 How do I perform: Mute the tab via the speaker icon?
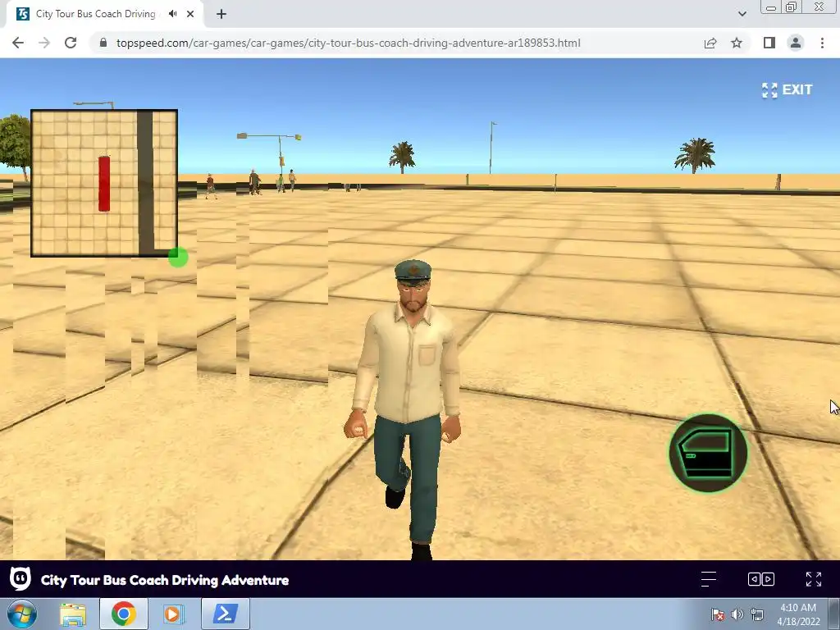click(x=172, y=14)
